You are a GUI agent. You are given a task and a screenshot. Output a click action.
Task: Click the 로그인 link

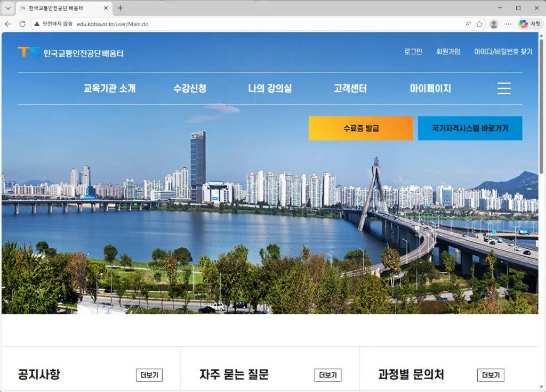(x=412, y=52)
